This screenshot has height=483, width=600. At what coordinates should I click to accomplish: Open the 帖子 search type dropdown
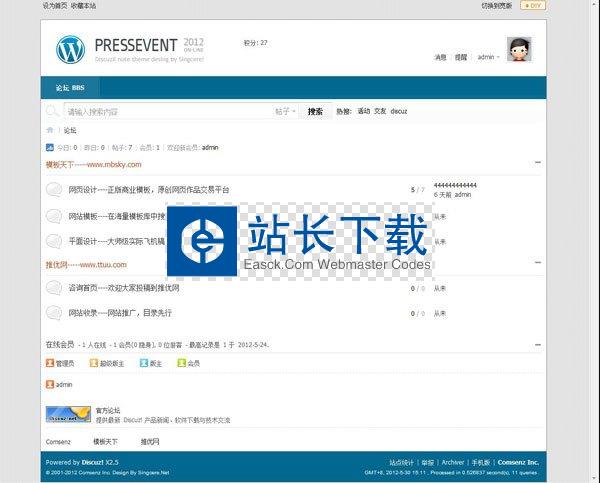tap(285, 111)
